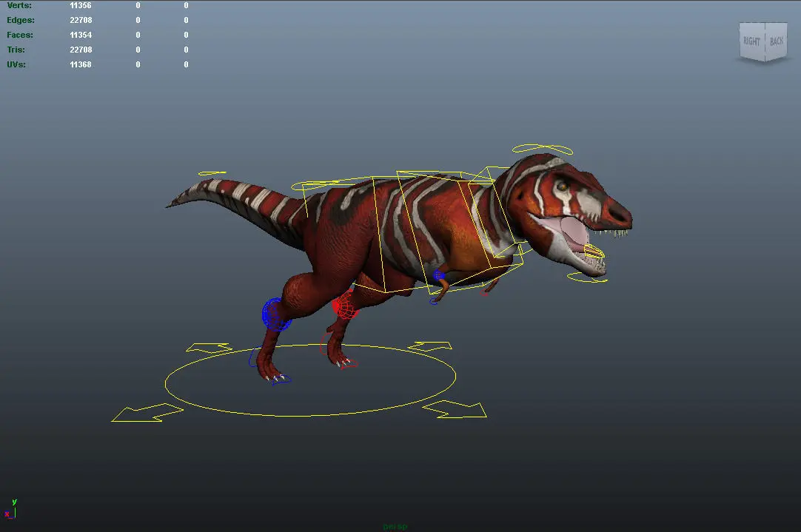Click the UVs count value 11368

pos(81,65)
